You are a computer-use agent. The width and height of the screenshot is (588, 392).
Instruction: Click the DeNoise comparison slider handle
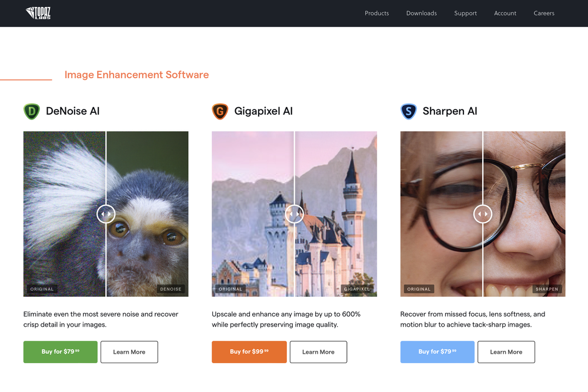pyautogui.click(x=106, y=214)
